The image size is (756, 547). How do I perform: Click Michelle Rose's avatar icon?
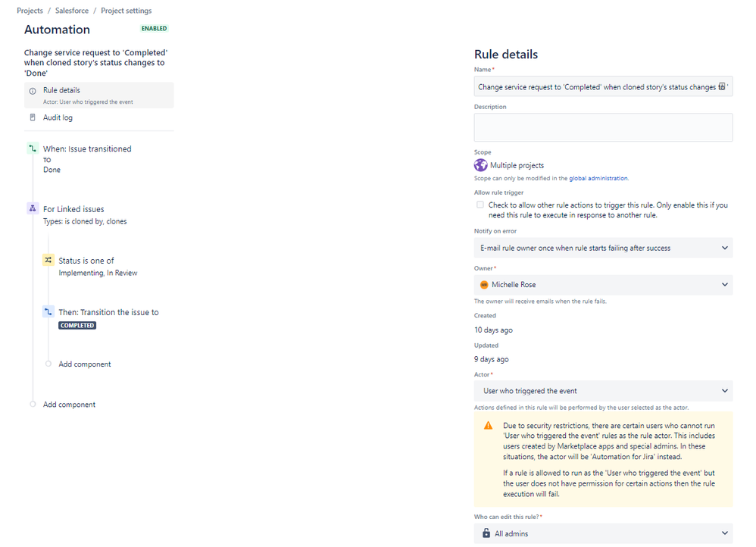click(484, 285)
